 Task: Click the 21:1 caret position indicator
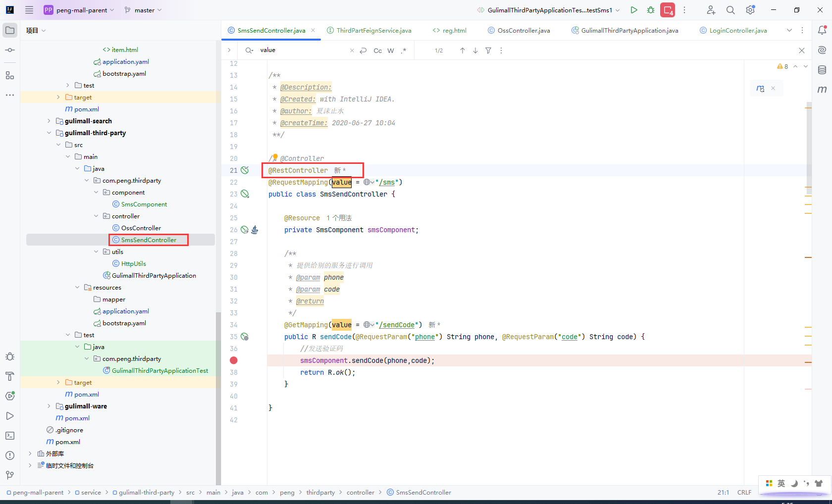coord(723,493)
